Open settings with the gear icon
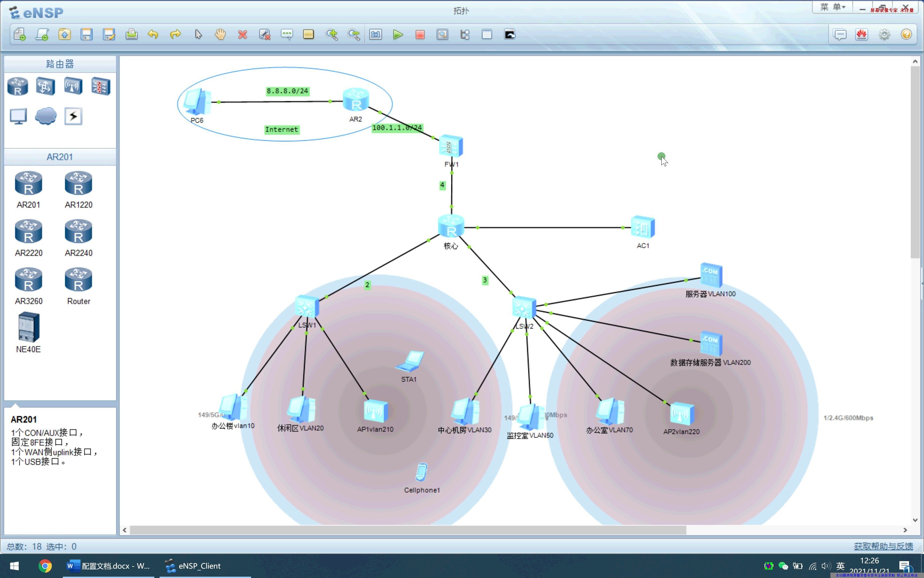924x578 pixels. 884,35
